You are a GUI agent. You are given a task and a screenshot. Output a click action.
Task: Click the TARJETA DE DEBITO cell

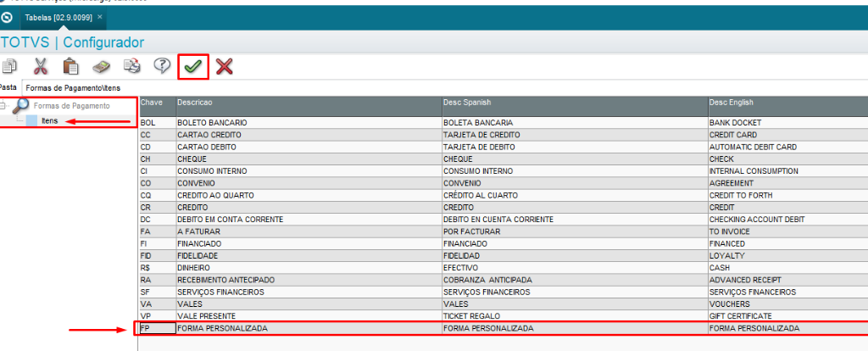click(575, 148)
